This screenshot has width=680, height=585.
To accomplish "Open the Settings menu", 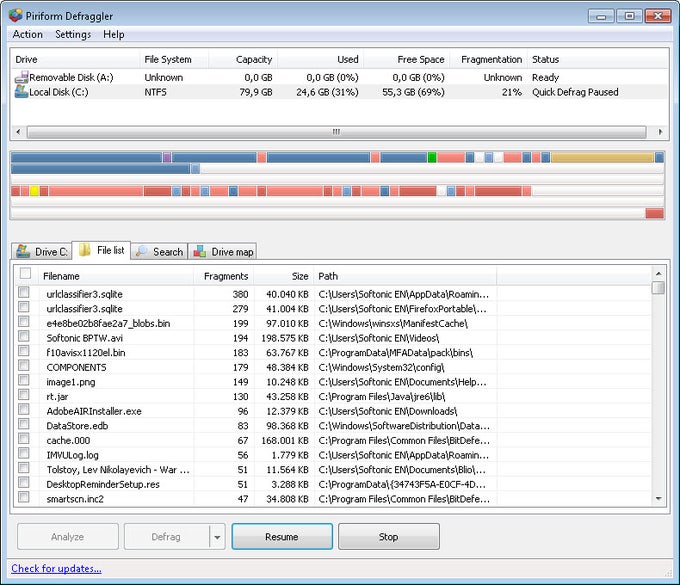I will point(73,34).
